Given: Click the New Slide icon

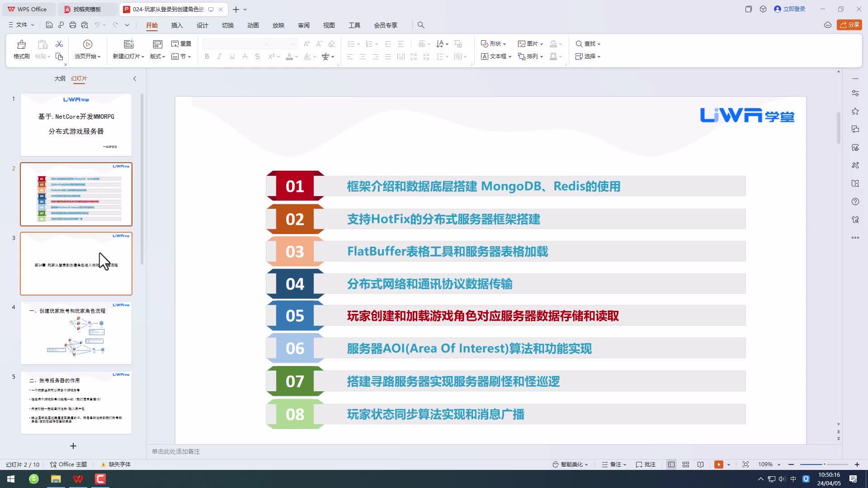Looking at the screenshot, I should [129, 44].
